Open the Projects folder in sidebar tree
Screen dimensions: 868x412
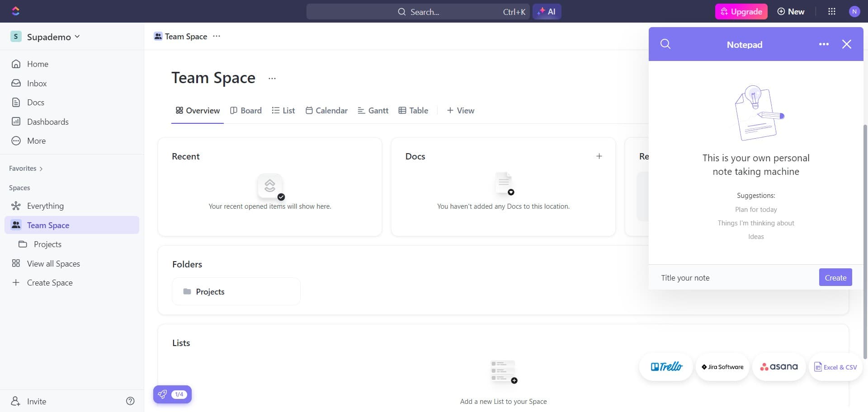pos(47,244)
